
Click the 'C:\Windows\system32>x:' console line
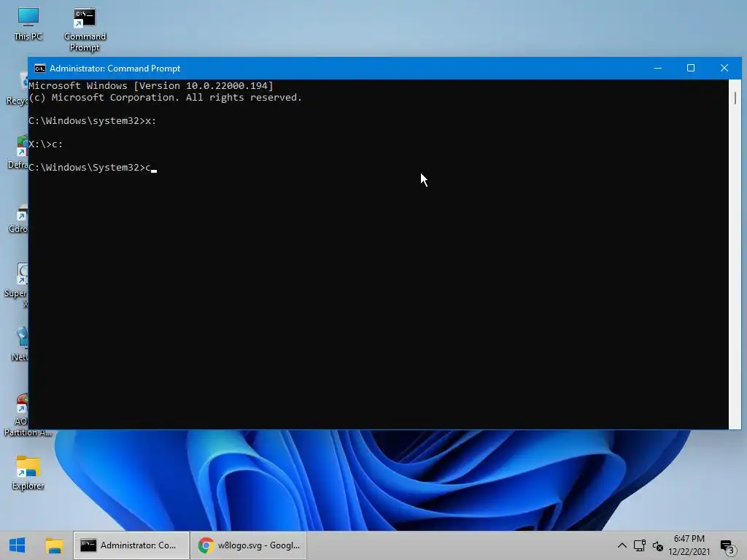click(x=93, y=120)
